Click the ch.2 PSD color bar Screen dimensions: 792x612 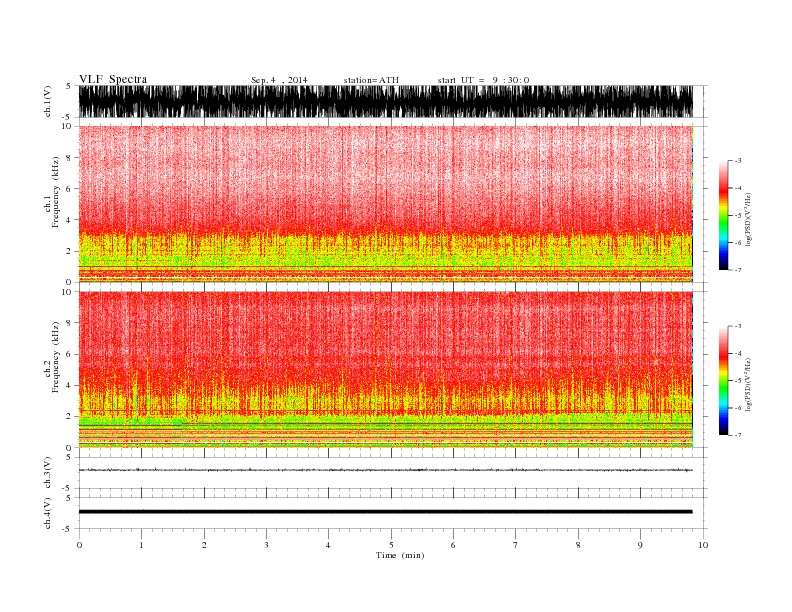(723, 380)
